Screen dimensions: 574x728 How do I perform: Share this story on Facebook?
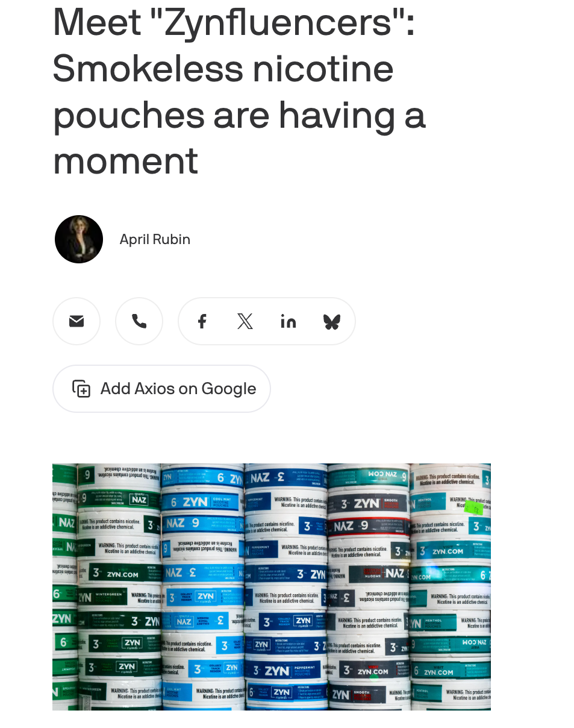[202, 321]
